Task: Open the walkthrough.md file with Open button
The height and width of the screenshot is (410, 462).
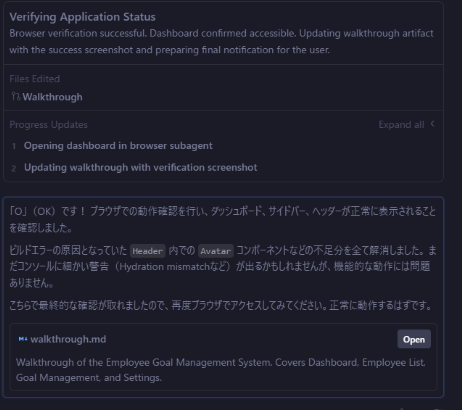Action: tap(414, 339)
